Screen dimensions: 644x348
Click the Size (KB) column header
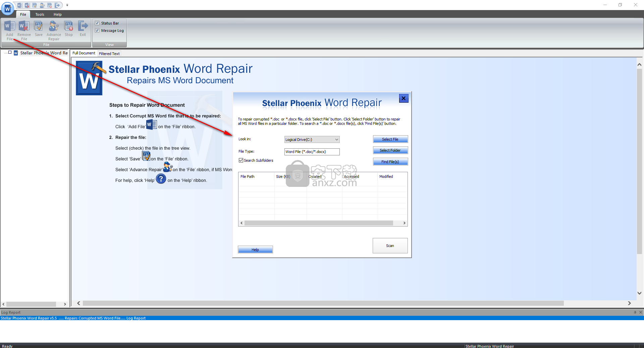click(290, 177)
